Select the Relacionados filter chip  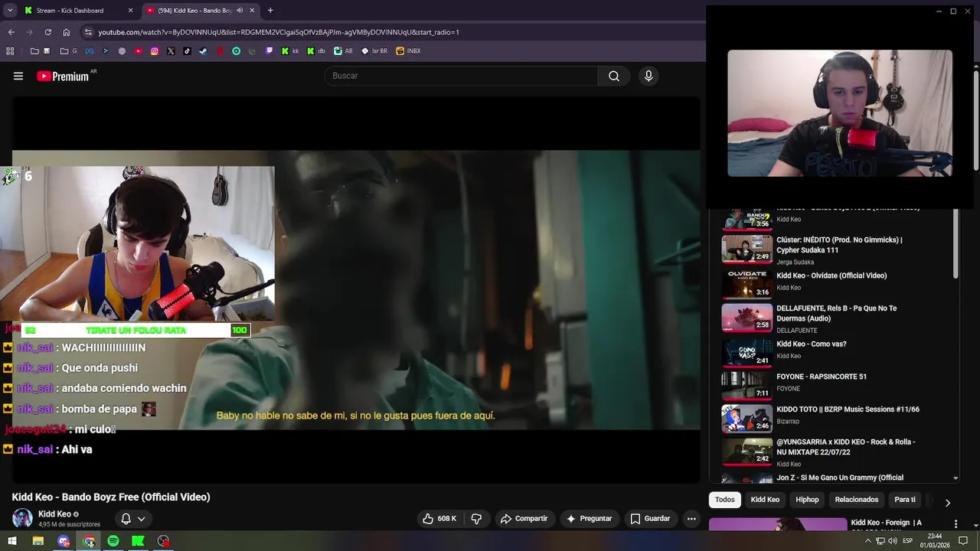[857, 500]
